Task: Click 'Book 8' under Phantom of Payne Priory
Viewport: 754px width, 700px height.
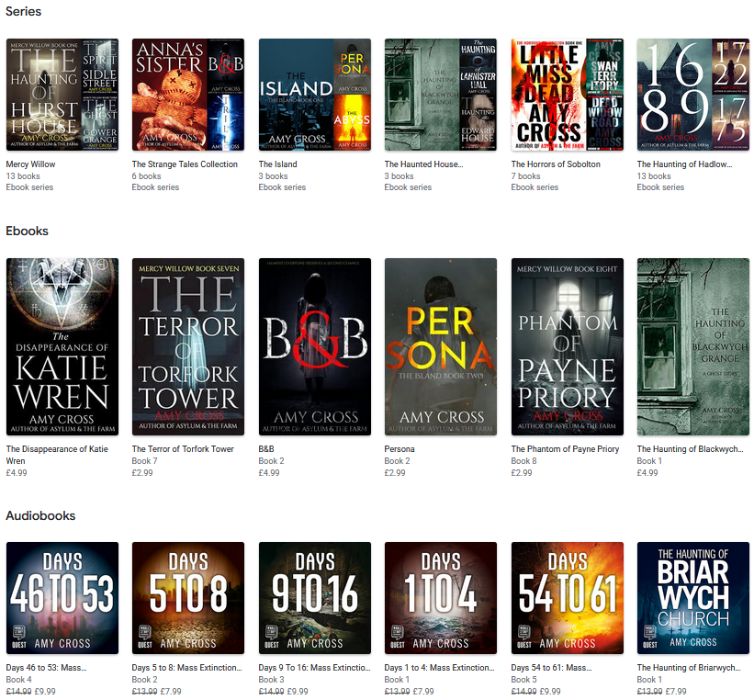Action: point(524,461)
